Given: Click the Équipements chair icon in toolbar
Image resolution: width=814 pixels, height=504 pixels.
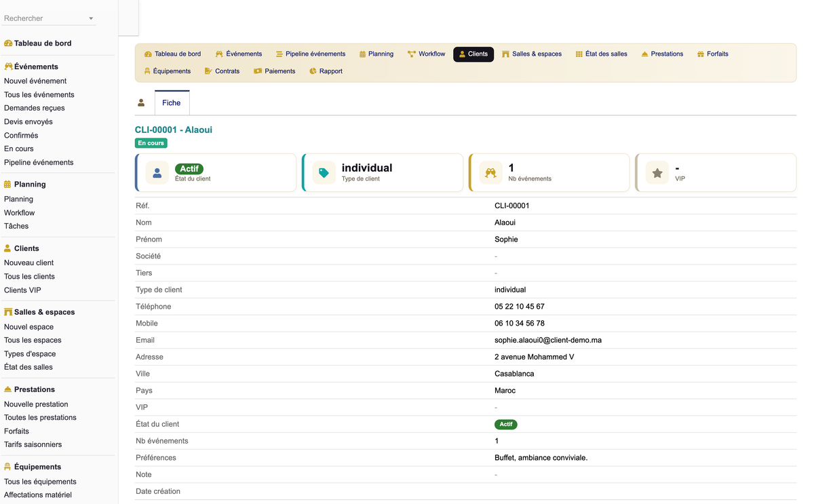Looking at the screenshot, I should click(x=147, y=71).
